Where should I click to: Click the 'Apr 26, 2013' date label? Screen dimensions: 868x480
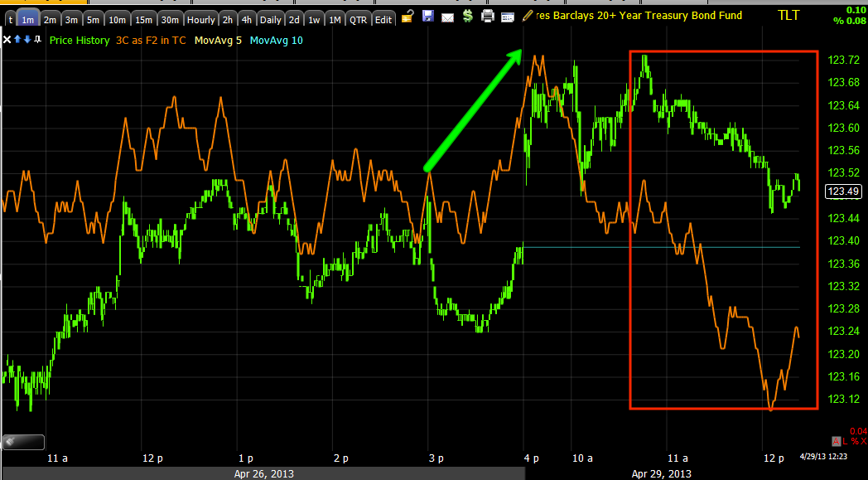click(263, 474)
